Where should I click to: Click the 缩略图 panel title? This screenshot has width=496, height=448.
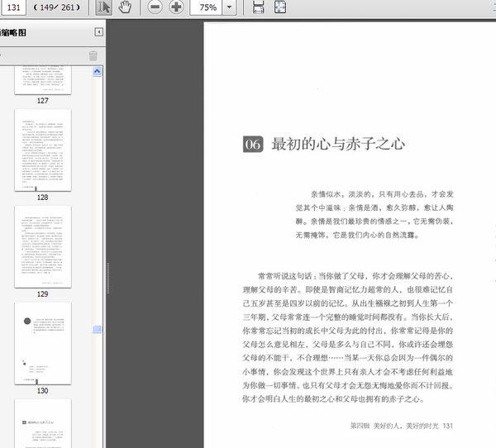point(13,32)
